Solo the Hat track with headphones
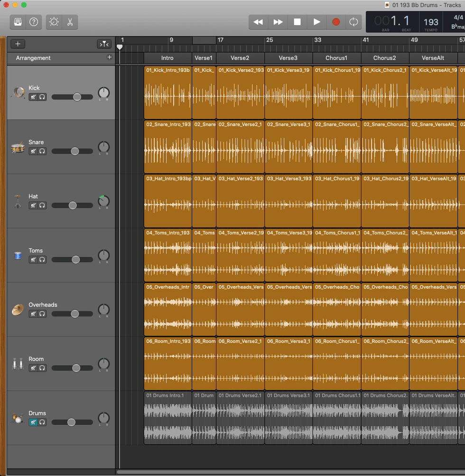 pyautogui.click(x=42, y=205)
